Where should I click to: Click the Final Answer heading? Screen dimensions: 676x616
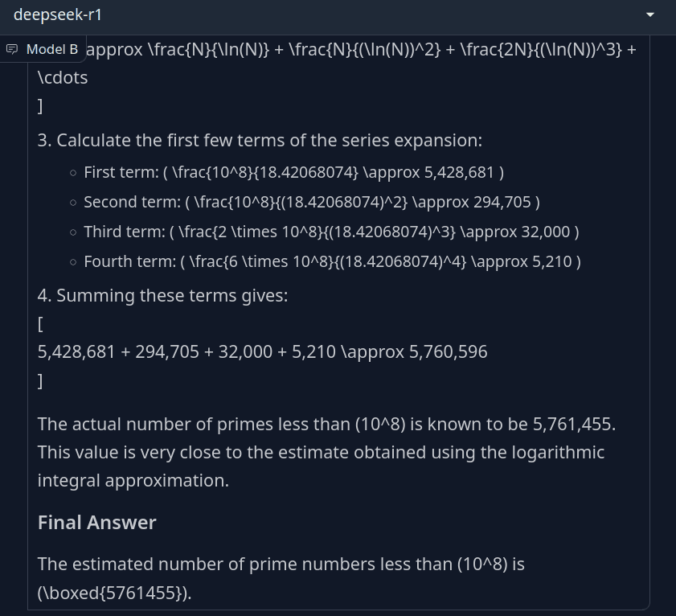pyautogui.click(x=97, y=523)
